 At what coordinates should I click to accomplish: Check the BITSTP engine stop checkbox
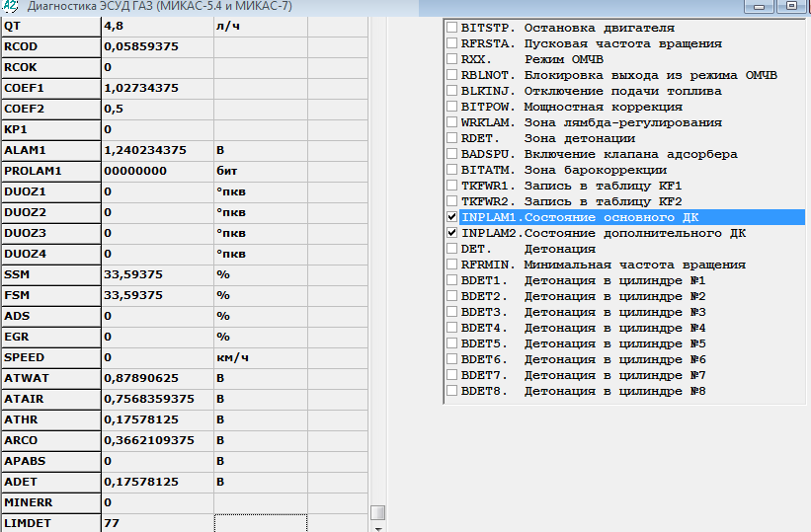452,28
